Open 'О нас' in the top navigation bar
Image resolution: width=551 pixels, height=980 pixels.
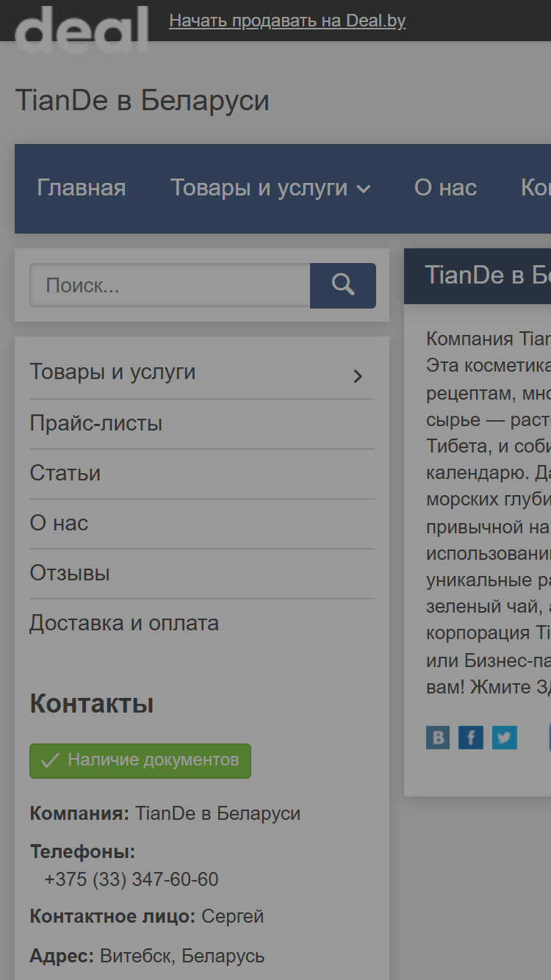point(445,188)
